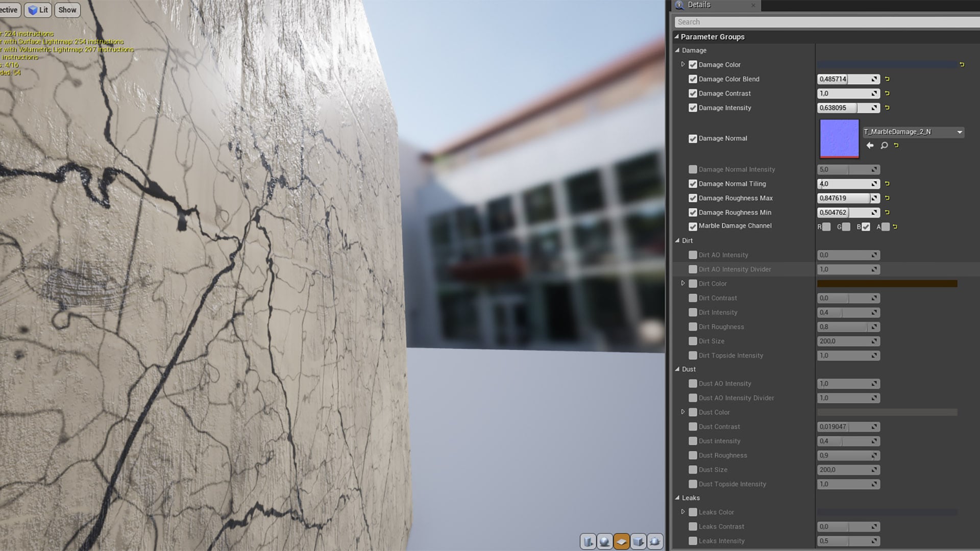
Task: Use asset from Content Browser for Damage Normal
Action: pyautogui.click(x=870, y=145)
